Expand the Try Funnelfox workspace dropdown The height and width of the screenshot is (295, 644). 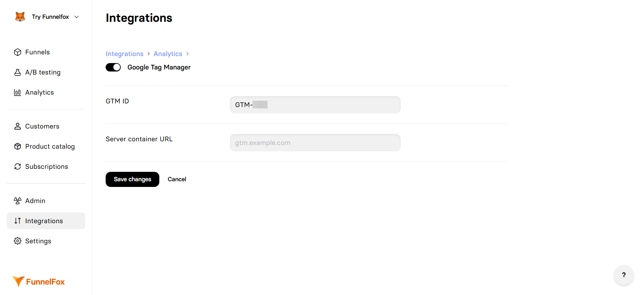(76, 16)
